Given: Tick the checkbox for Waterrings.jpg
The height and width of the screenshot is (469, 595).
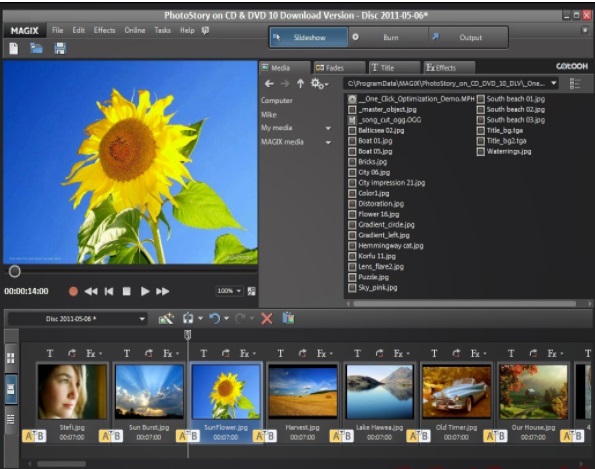Looking at the screenshot, I should [481, 151].
